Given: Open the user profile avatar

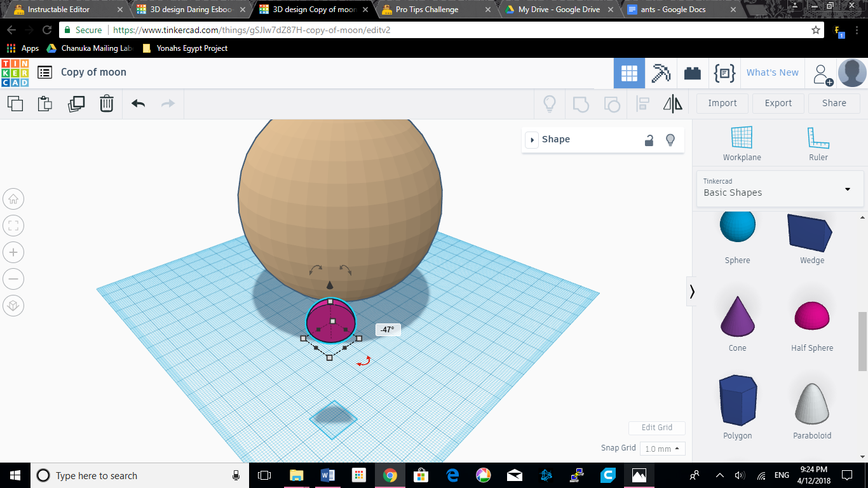Looking at the screenshot, I should 852,73.
